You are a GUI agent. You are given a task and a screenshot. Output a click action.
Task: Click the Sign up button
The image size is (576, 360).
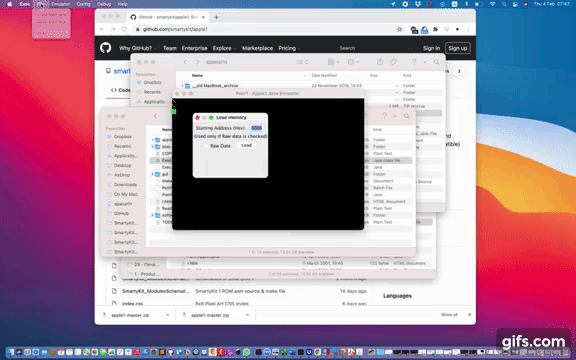[457, 48]
